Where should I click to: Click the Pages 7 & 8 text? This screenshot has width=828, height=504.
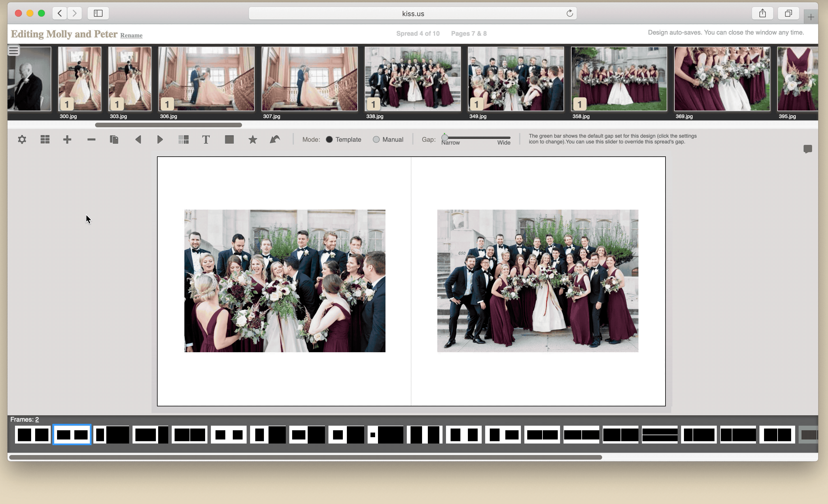tap(469, 34)
